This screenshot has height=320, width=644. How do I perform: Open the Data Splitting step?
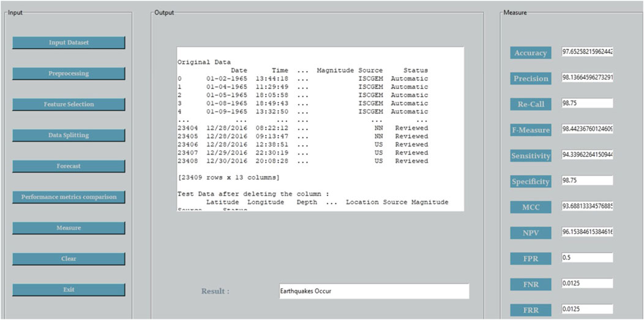click(x=69, y=135)
